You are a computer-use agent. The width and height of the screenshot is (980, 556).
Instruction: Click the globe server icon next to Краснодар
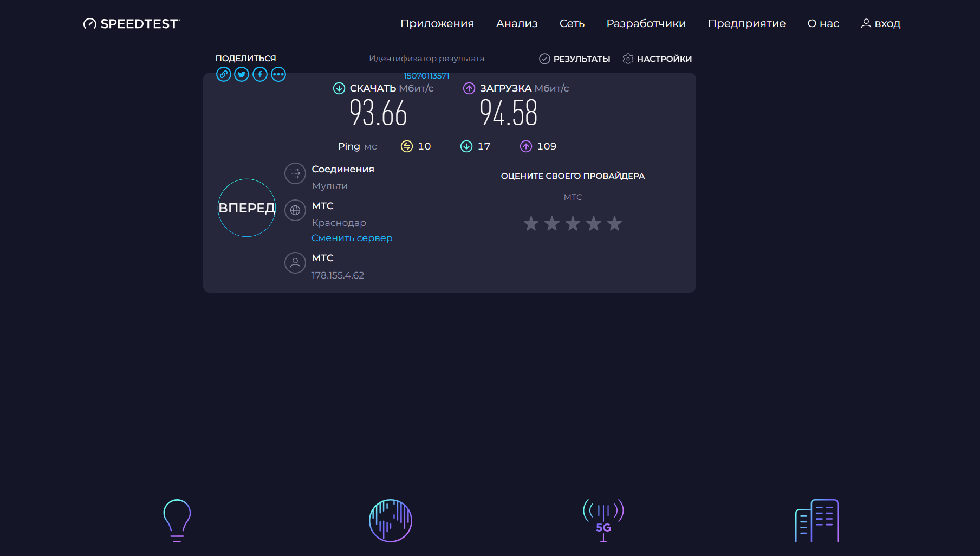[x=295, y=210]
